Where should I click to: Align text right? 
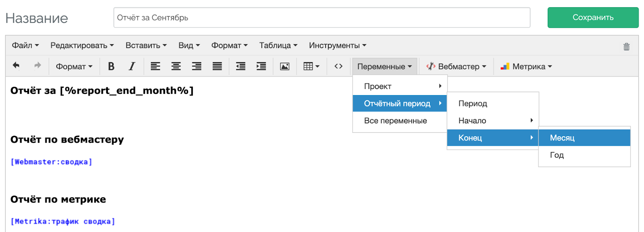(x=196, y=66)
